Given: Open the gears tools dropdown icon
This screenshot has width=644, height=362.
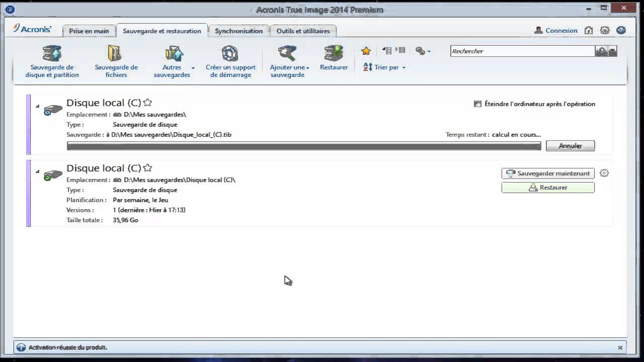Looking at the screenshot, I should (423, 51).
